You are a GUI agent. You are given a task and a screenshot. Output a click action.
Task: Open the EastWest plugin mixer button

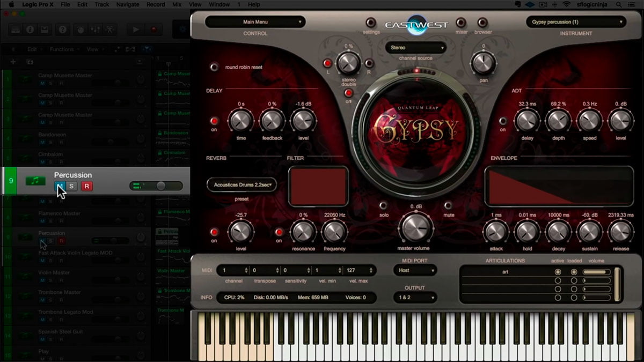click(461, 23)
